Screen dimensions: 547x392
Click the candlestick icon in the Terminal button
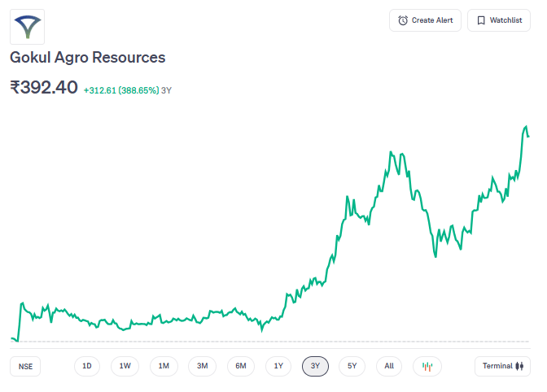pyautogui.click(x=519, y=366)
